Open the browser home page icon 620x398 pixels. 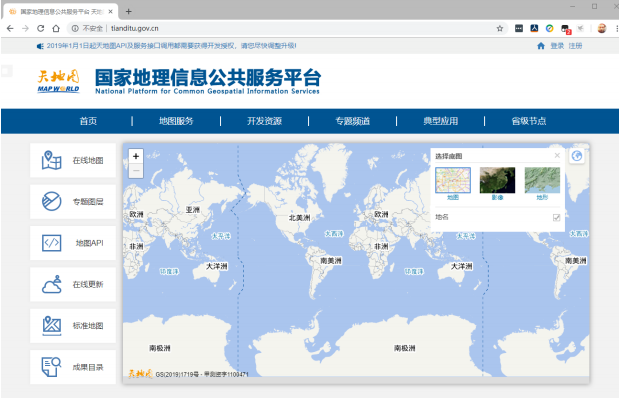pos(56,28)
